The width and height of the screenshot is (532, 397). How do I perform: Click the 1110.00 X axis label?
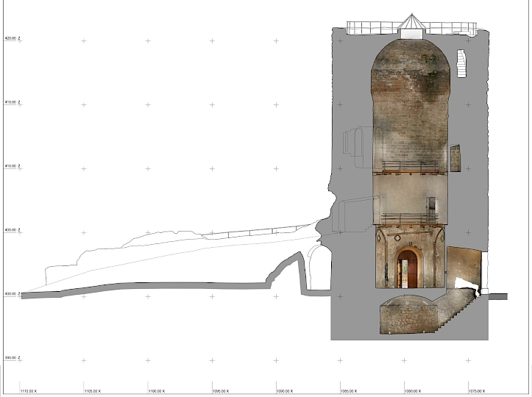29,391
